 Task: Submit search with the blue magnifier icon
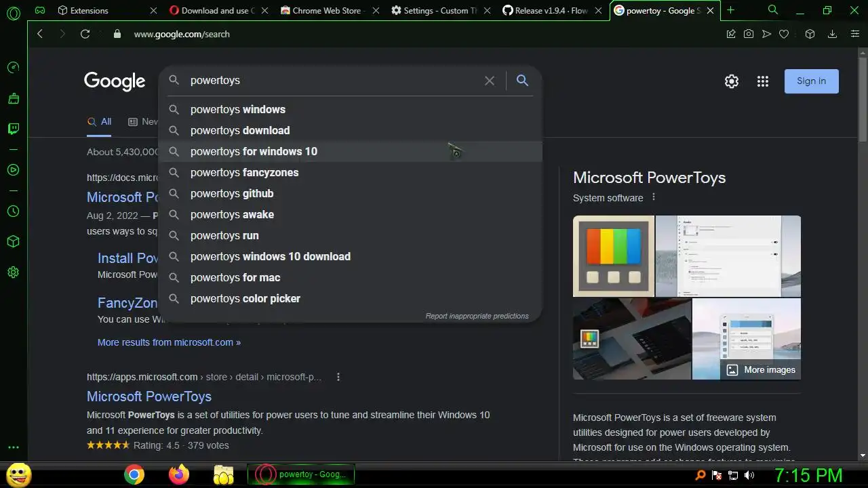click(x=522, y=81)
